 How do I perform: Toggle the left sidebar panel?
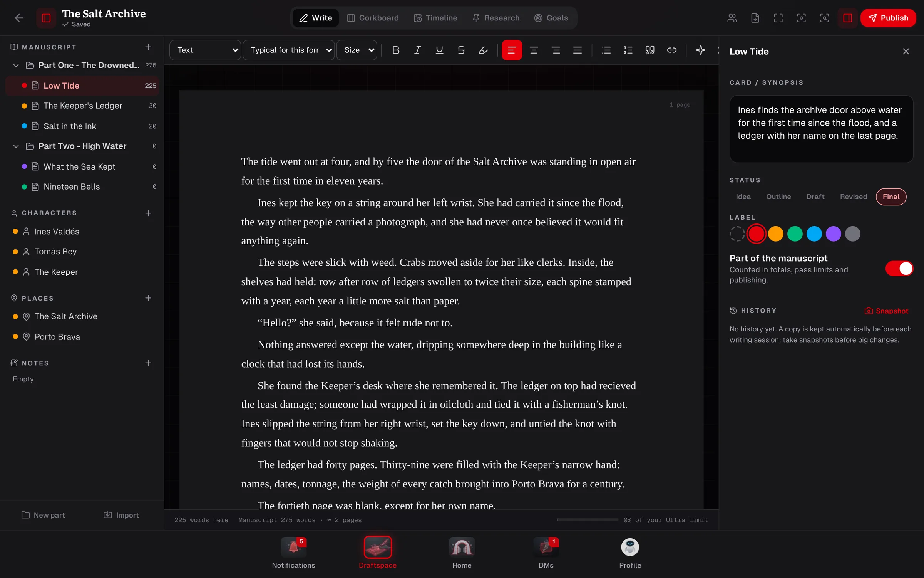click(46, 18)
